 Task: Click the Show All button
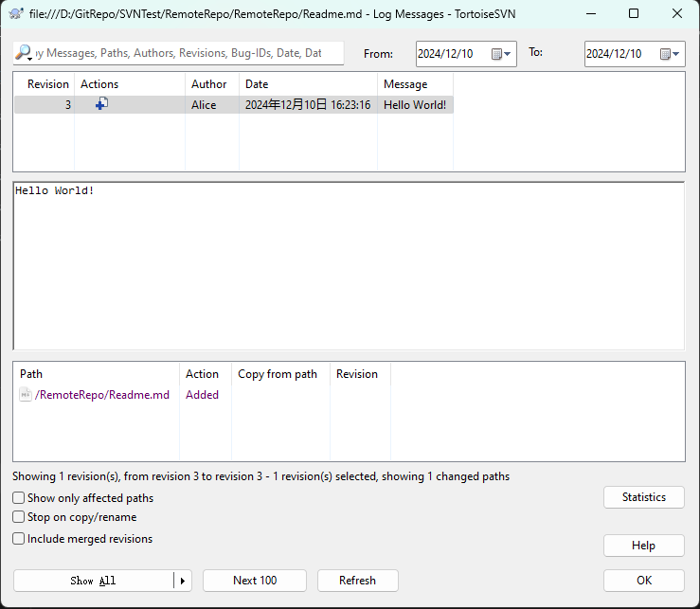(94, 581)
